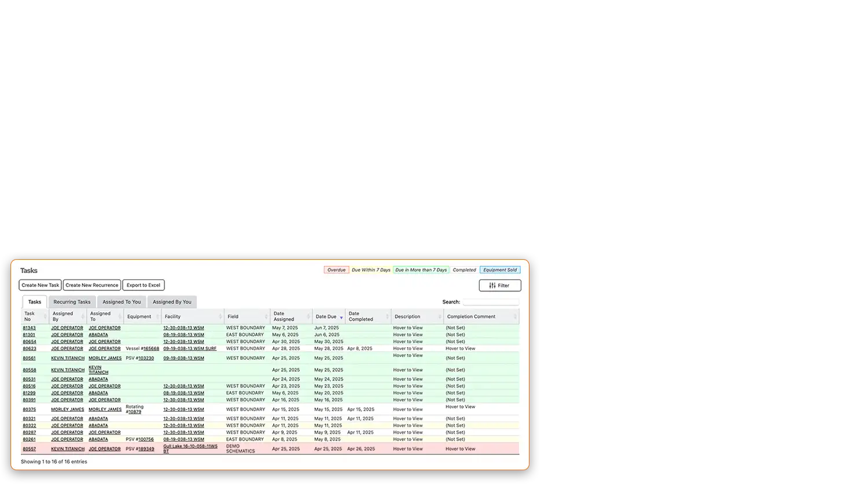Click sort arrows on Completion Comment column

(515, 316)
